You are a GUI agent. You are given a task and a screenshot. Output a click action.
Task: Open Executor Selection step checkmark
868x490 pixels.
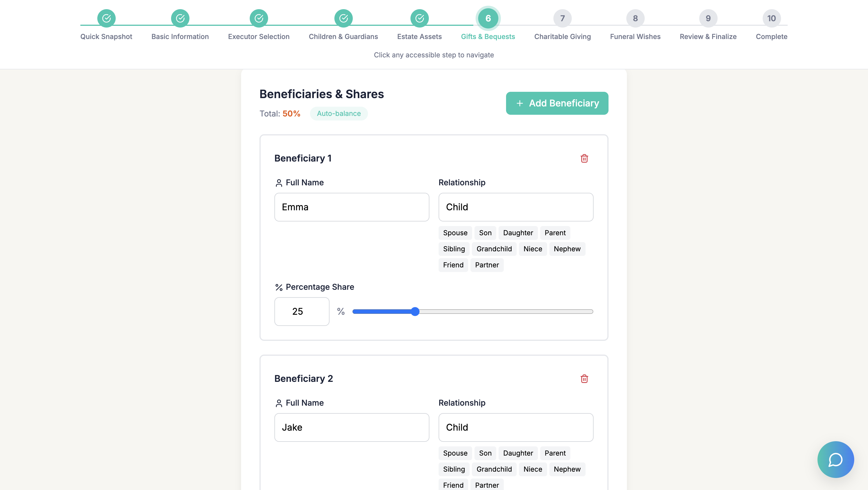[258, 18]
